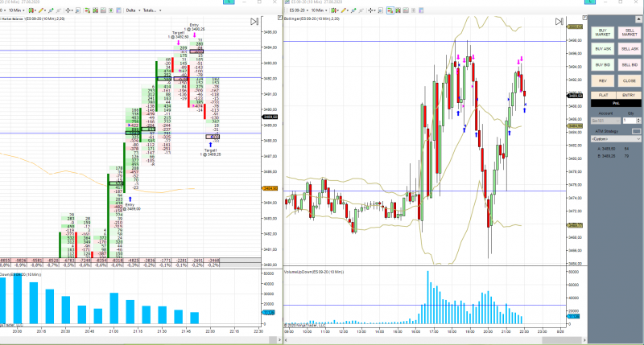Open data series icon in left chart toolbar
The image size is (644, 345).
95,10
